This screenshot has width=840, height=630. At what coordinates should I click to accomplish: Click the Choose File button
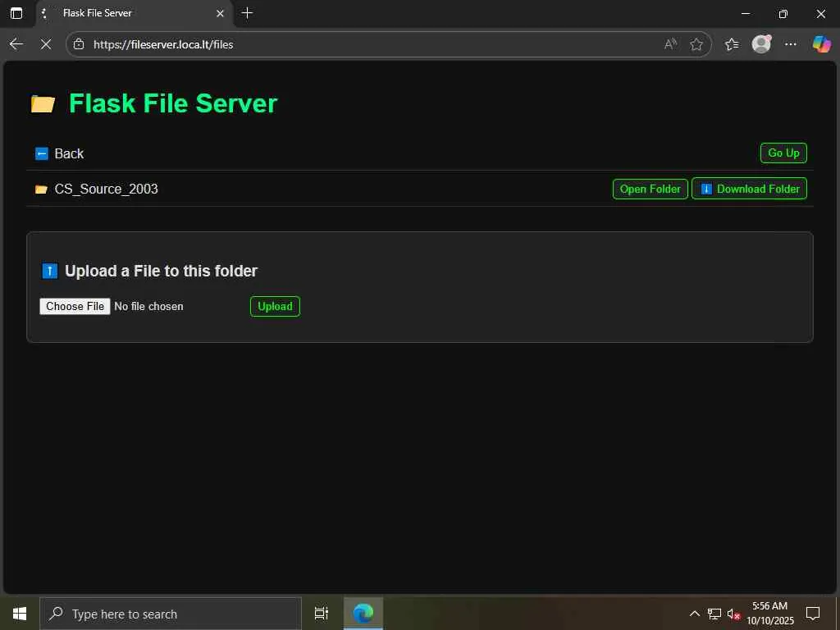click(x=75, y=307)
